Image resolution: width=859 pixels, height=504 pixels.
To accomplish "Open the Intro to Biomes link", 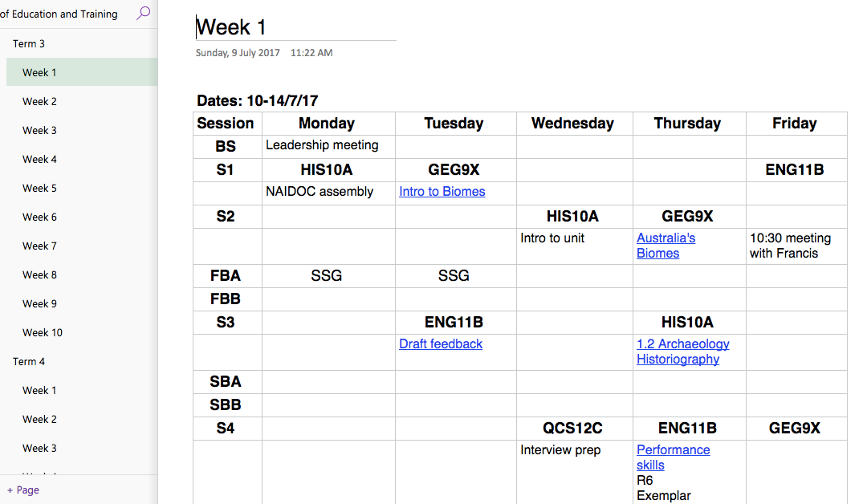I will [442, 192].
